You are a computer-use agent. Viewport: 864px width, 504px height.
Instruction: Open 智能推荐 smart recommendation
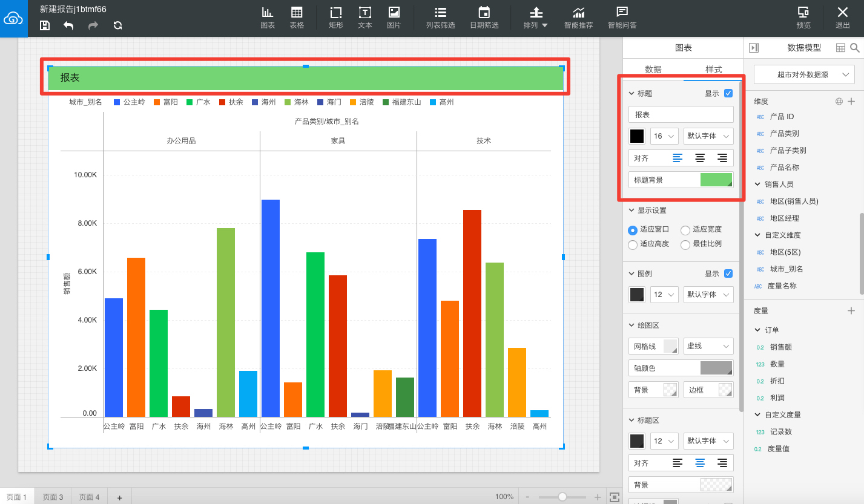(x=579, y=18)
